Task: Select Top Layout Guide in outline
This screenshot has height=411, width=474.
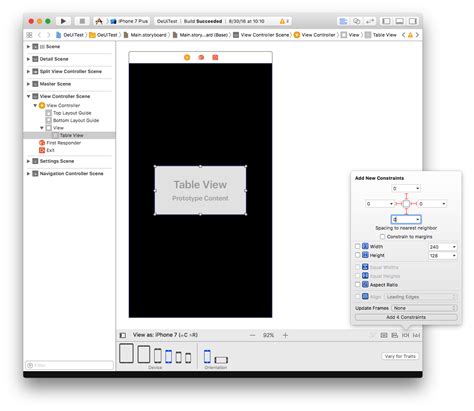Action: click(72, 113)
